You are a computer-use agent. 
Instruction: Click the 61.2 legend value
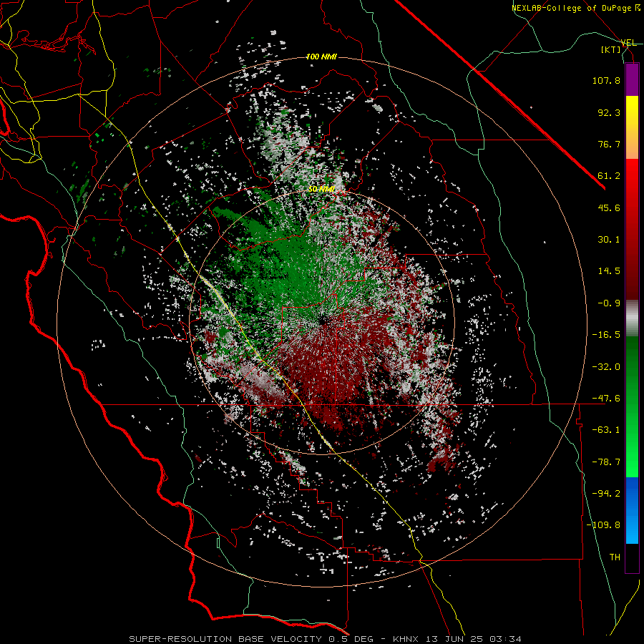tap(609, 176)
